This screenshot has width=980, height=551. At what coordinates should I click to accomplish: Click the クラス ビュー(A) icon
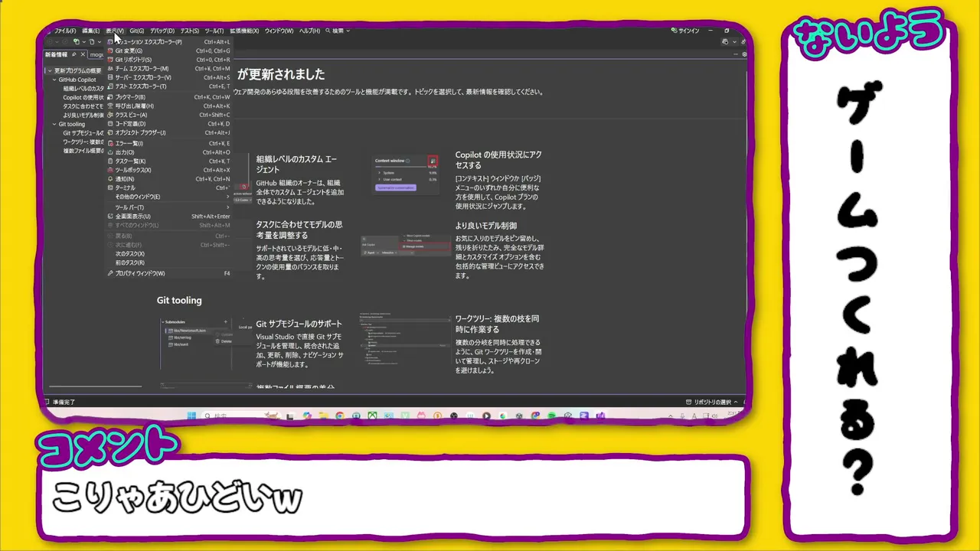110,115
